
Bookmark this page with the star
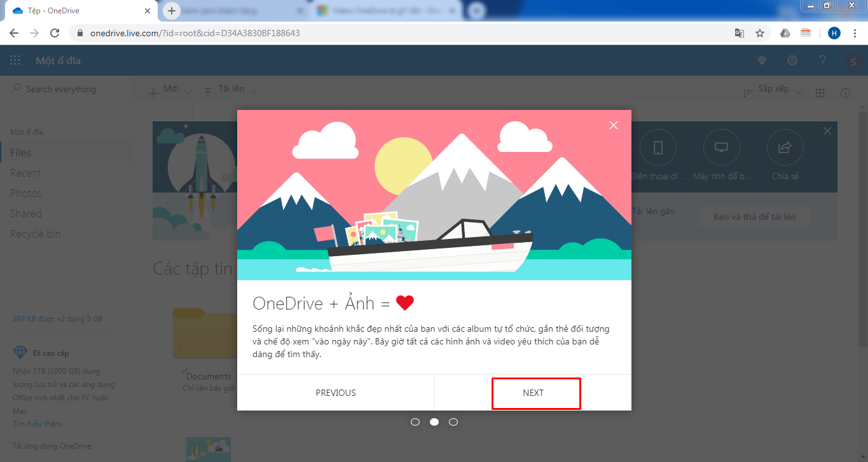pos(759,33)
